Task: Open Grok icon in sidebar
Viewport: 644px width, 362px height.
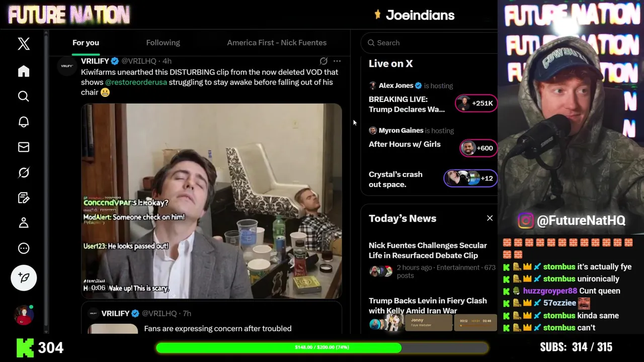Action: (x=24, y=172)
